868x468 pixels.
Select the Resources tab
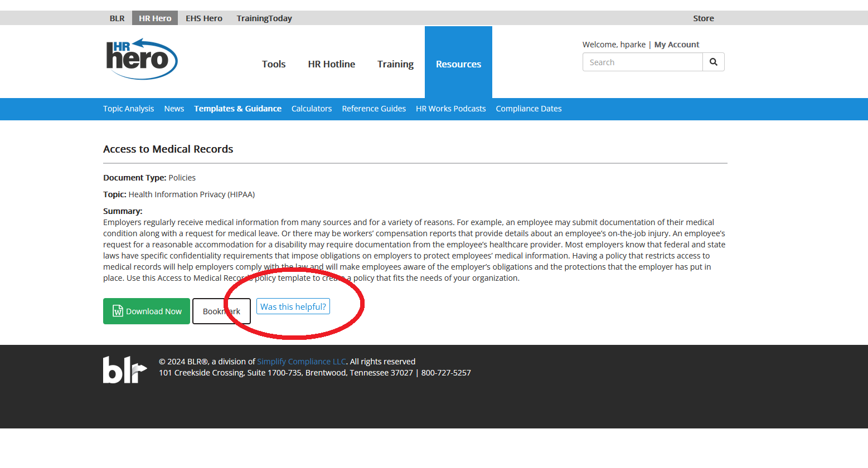[458, 64]
